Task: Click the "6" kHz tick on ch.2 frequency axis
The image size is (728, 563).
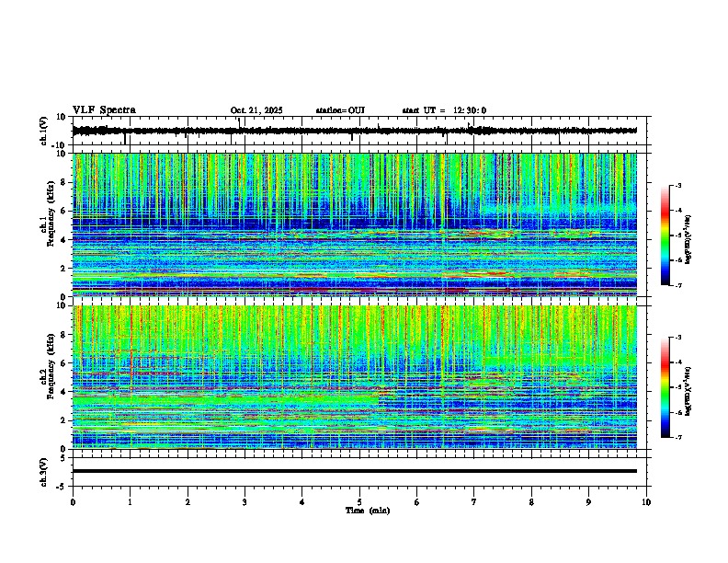Action: tap(63, 363)
